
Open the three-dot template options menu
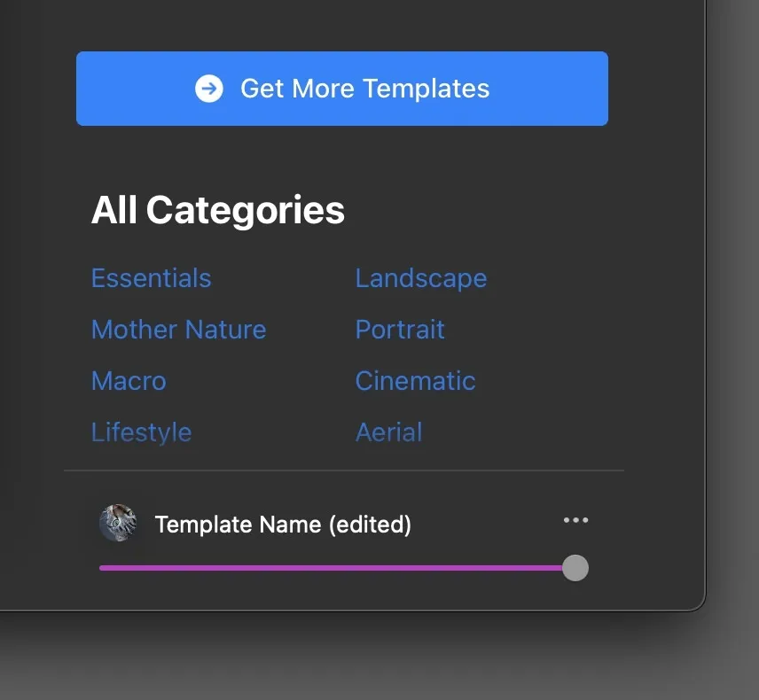point(575,520)
